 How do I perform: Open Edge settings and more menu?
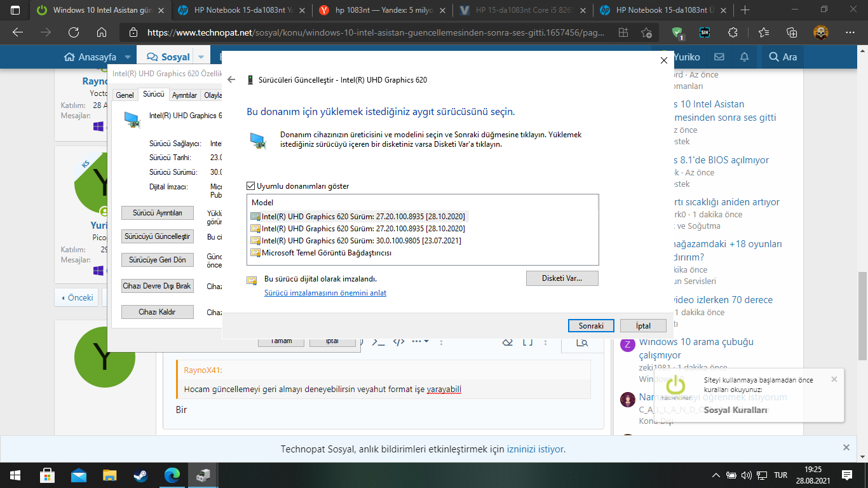(x=850, y=32)
